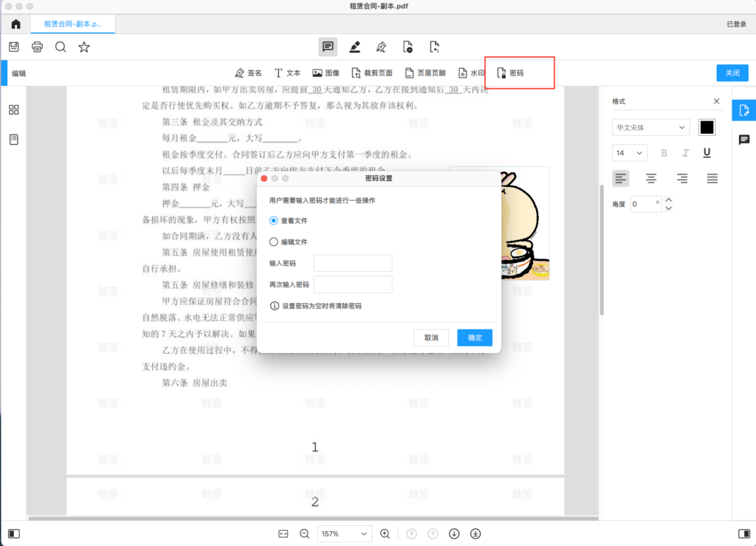Image resolution: width=756 pixels, height=546 pixels.
Task: Expand the 157% zoom level dropdown
Action: pos(344,533)
